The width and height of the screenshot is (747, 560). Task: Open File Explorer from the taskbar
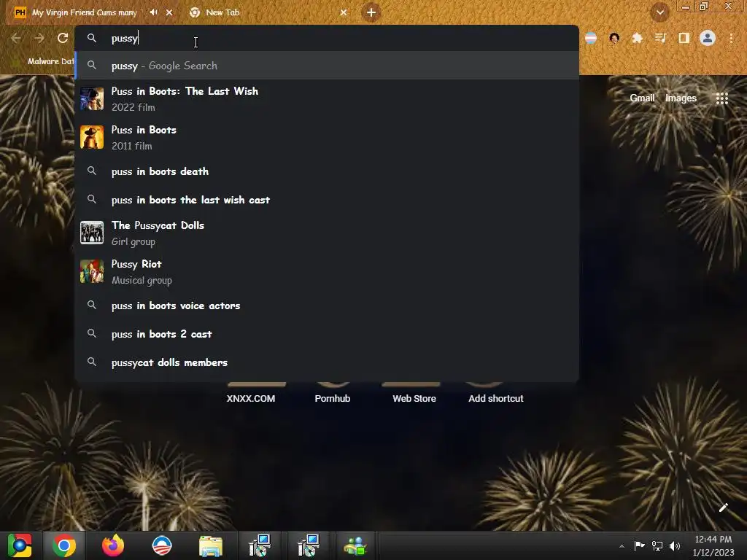pyautogui.click(x=211, y=545)
